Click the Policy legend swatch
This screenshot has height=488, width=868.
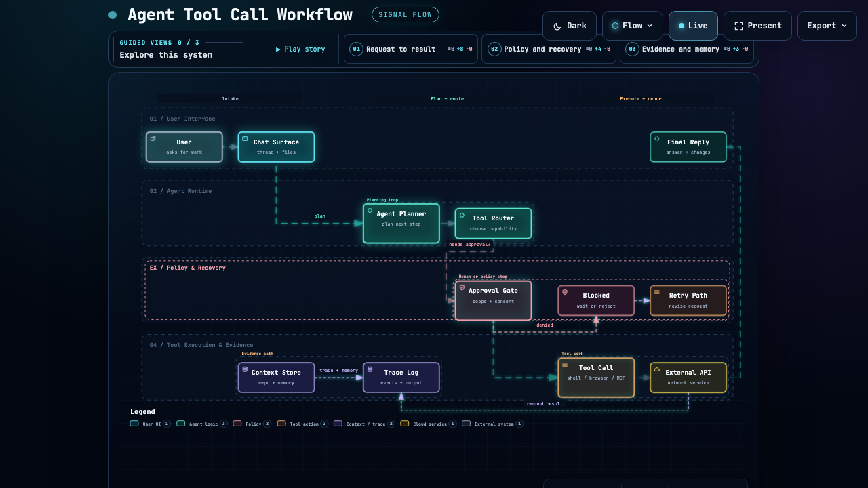point(237,424)
